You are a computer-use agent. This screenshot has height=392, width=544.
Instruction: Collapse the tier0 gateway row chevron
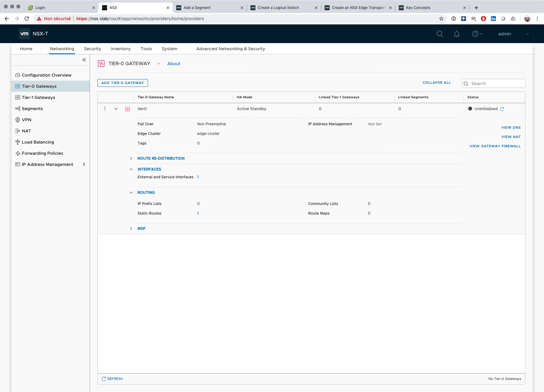tap(116, 109)
